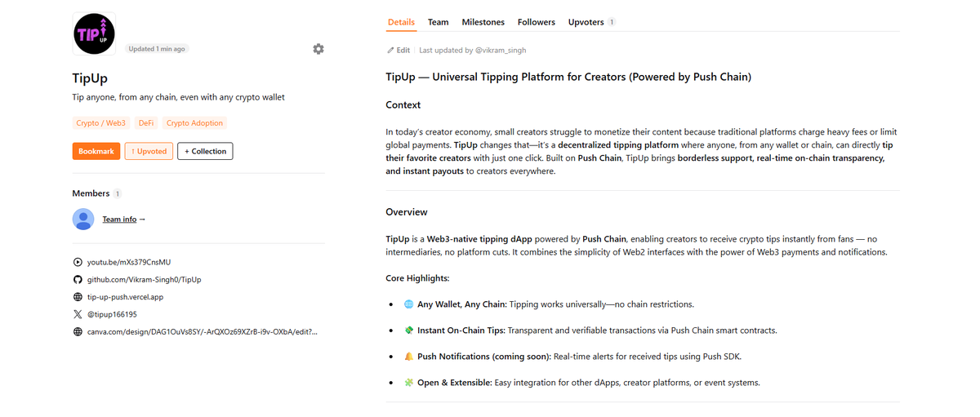This screenshot has width=980, height=417.
Task: Open the @tipup166195 X profile link
Action: tap(112, 314)
